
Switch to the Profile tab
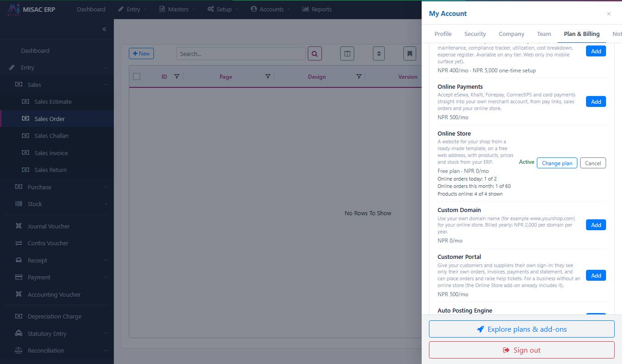point(443,34)
